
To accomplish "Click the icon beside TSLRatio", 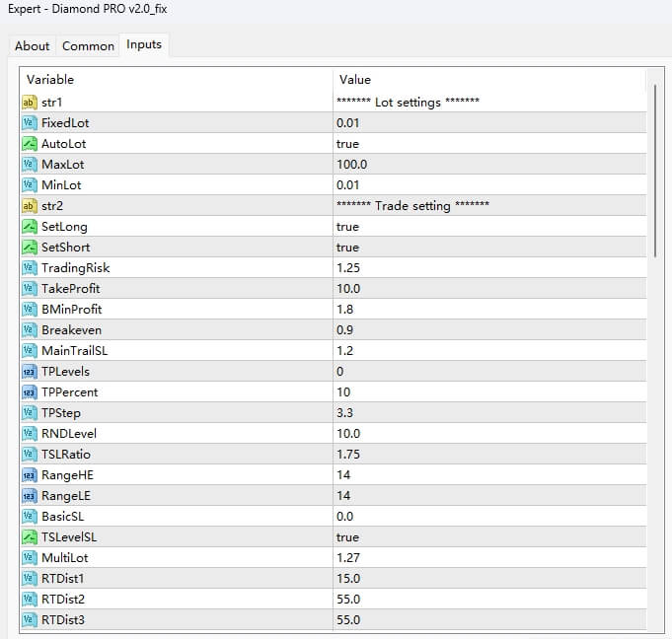I will [30, 454].
